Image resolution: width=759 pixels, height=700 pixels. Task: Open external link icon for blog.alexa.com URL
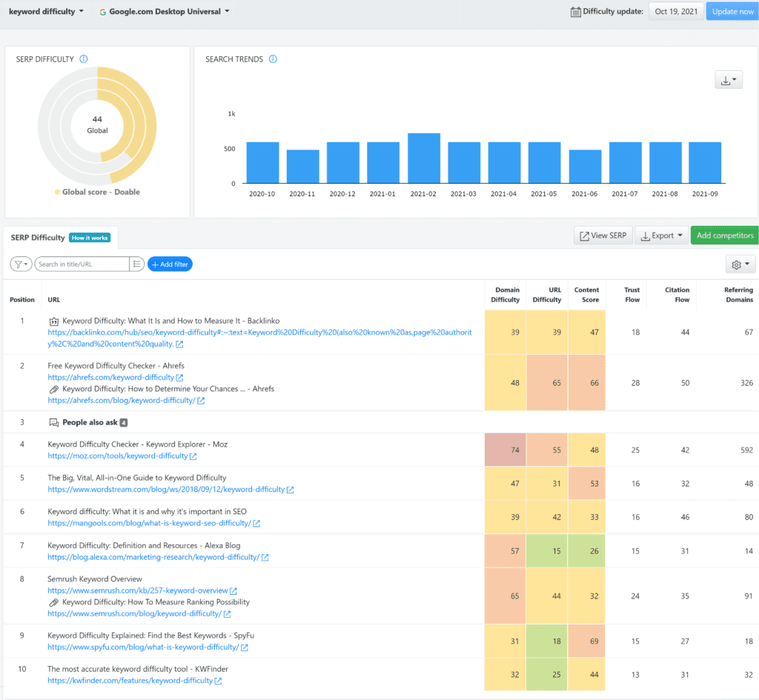pyautogui.click(x=265, y=557)
